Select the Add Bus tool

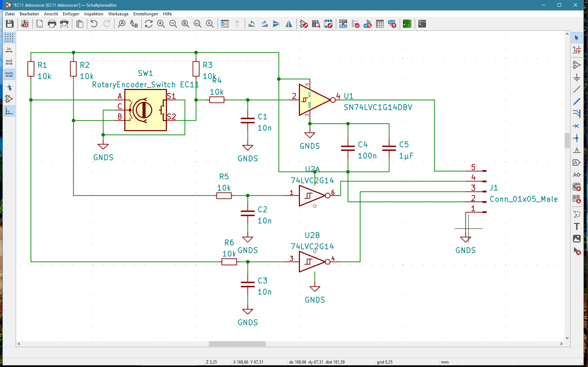(x=576, y=102)
